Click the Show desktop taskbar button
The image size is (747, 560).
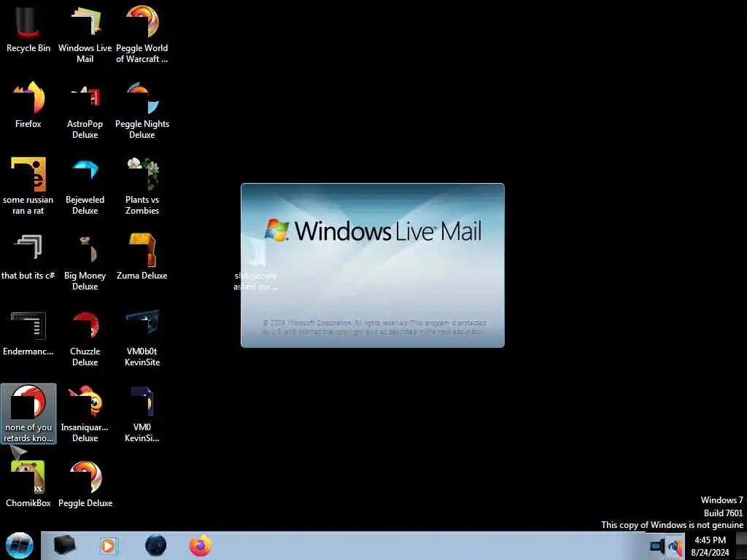(741, 545)
